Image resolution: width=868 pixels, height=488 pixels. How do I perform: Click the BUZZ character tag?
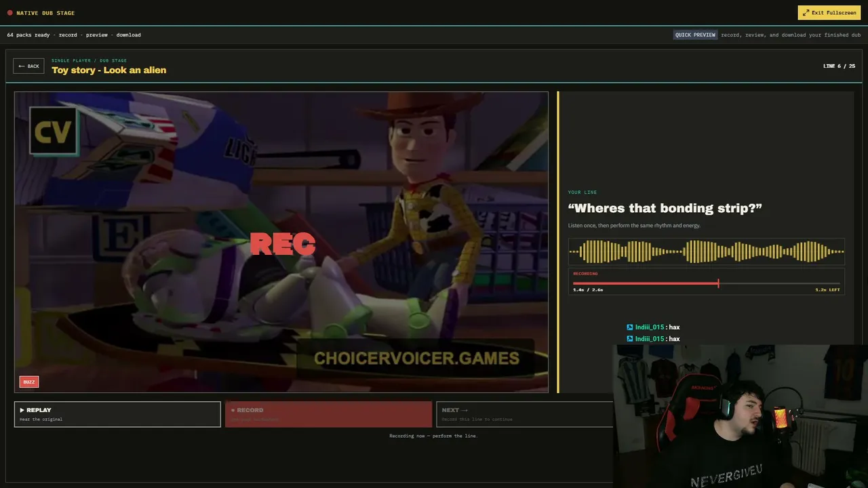point(29,382)
